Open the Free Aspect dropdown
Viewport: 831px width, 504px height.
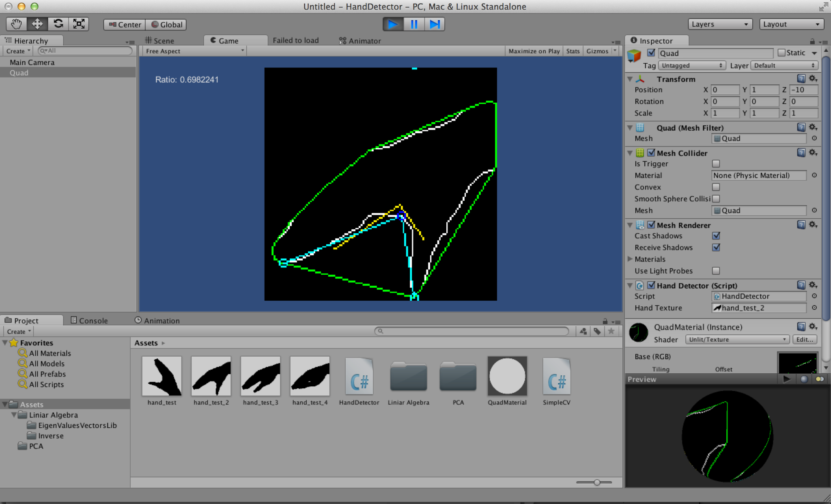(195, 51)
